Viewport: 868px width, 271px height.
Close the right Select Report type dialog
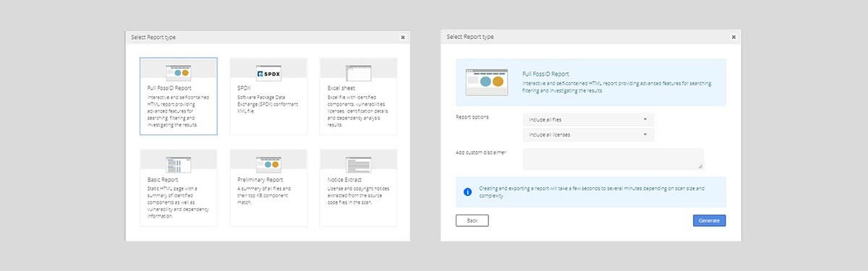[x=733, y=37]
